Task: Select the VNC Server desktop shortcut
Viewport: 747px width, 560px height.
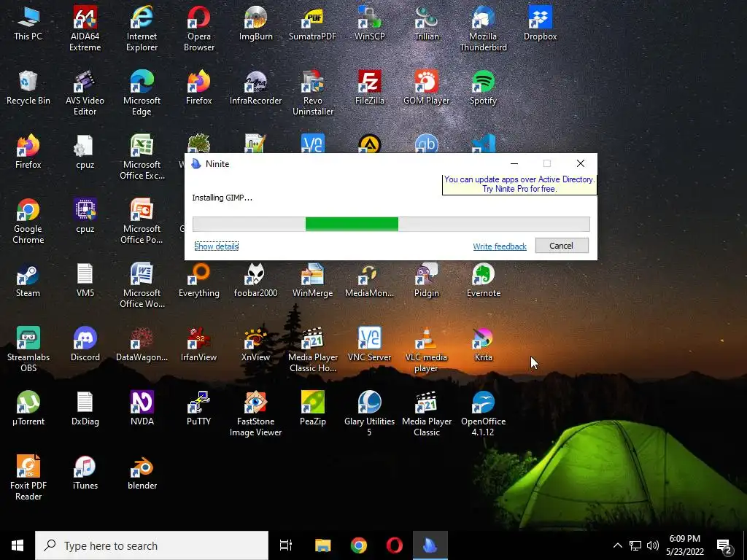Action: click(370, 344)
